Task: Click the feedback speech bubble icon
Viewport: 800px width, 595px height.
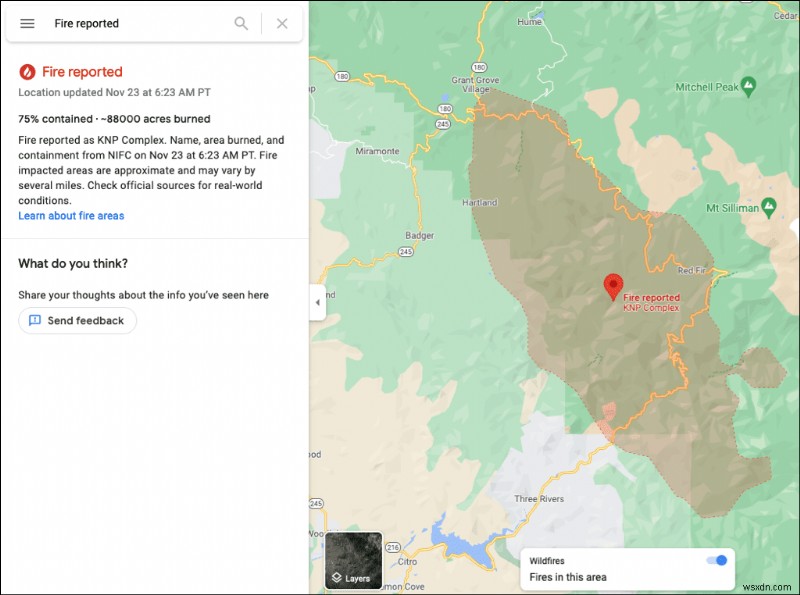Action: pos(34,320)
